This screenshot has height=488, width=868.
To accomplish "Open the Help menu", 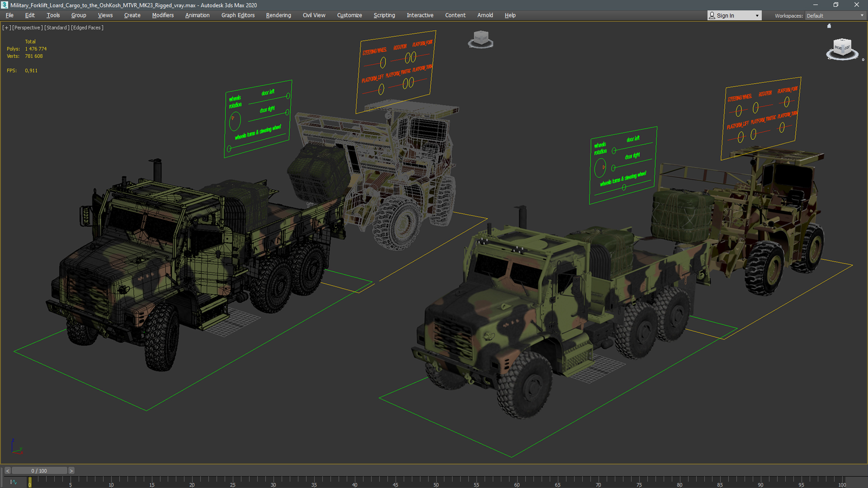I will [510, 15].
